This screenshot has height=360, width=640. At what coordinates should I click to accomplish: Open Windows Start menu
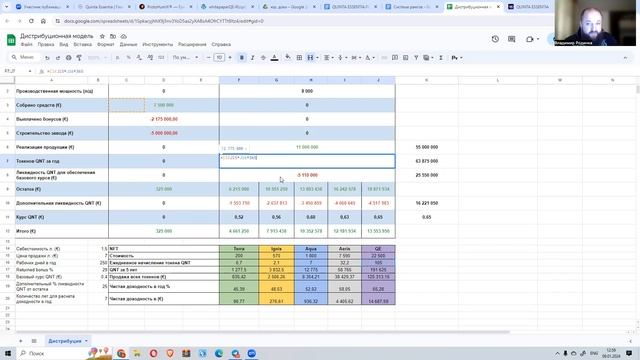(8, 353)
